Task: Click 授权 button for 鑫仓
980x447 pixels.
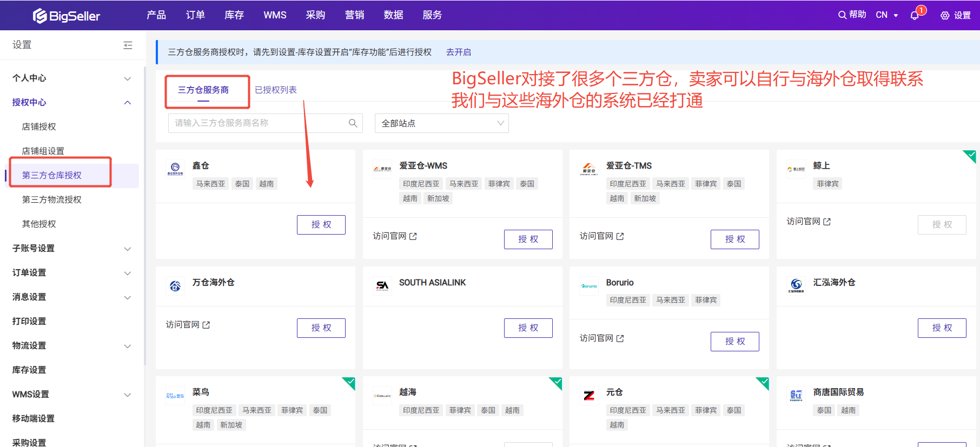Action: (321, 225)
